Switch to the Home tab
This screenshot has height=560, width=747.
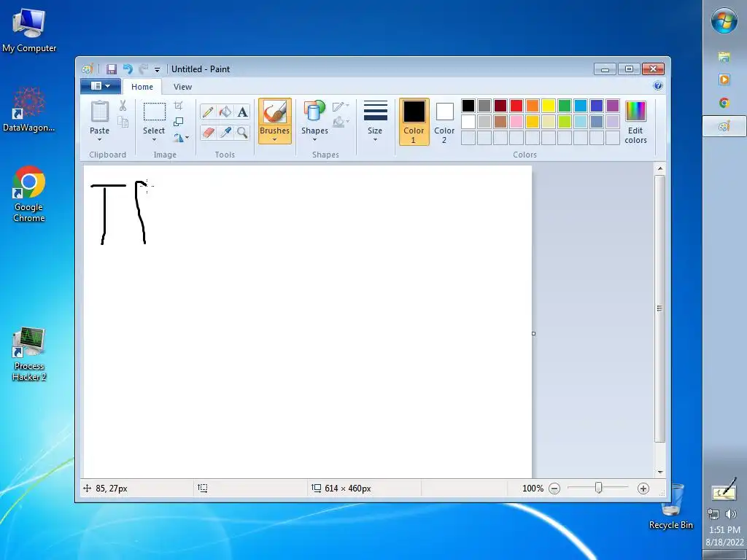(x=142, y=87)
